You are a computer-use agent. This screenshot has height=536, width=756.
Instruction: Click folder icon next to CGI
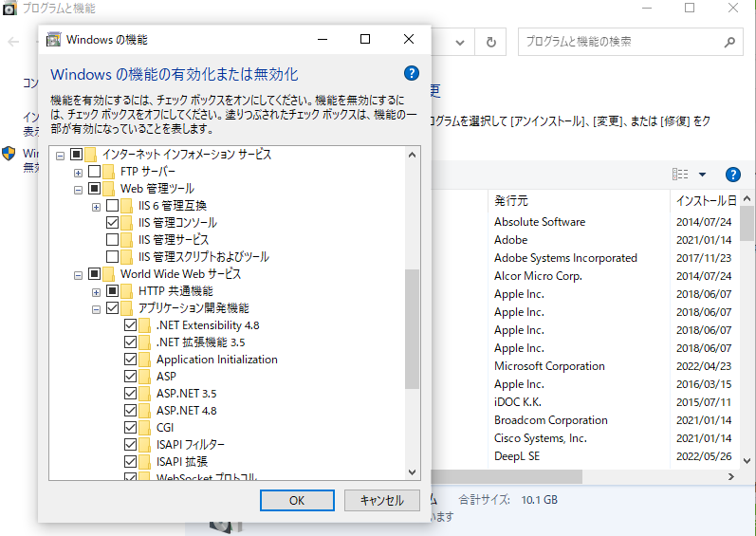click(x=144, y=428)
